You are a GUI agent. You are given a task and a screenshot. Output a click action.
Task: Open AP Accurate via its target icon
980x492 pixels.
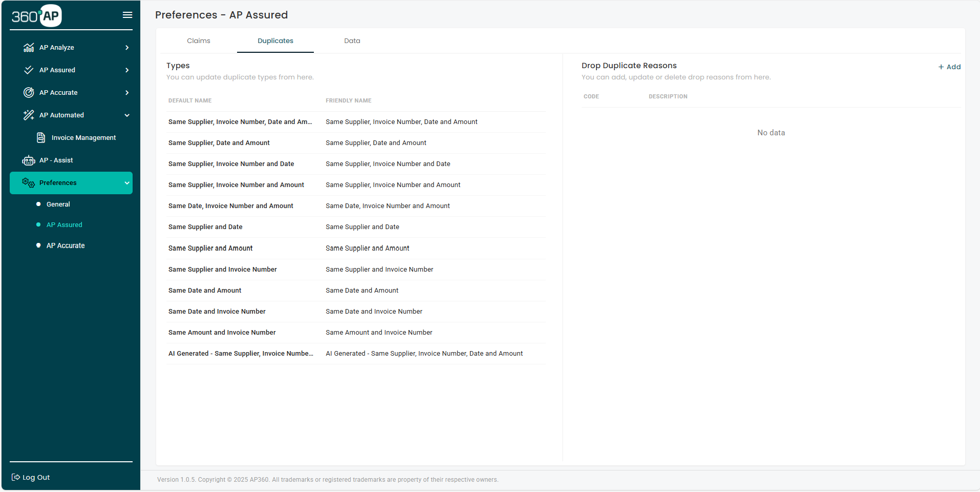28,92
